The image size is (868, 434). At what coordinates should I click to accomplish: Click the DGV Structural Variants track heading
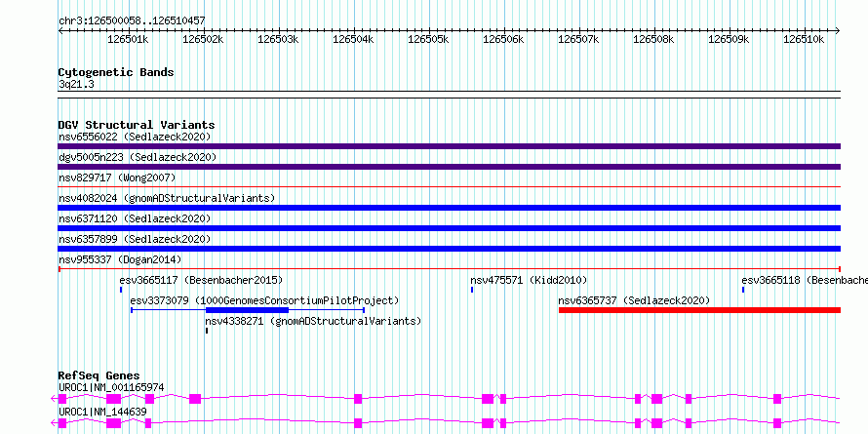137,125
